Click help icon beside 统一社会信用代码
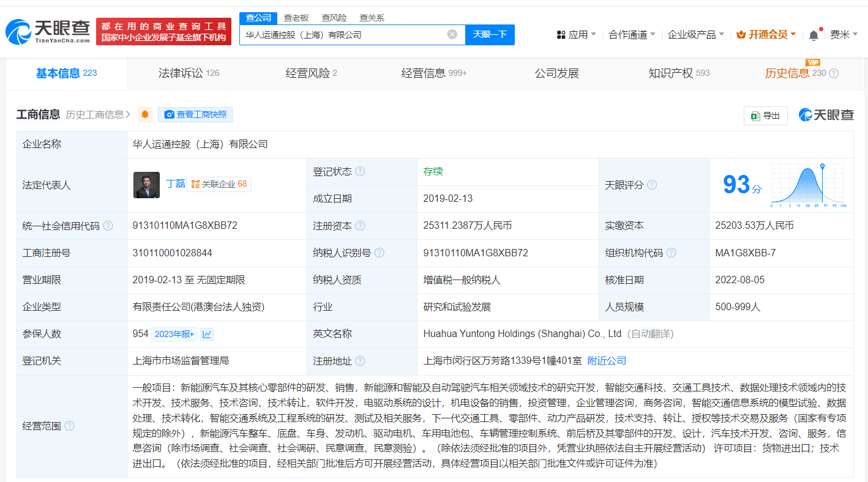 click(x=108, y=226)
